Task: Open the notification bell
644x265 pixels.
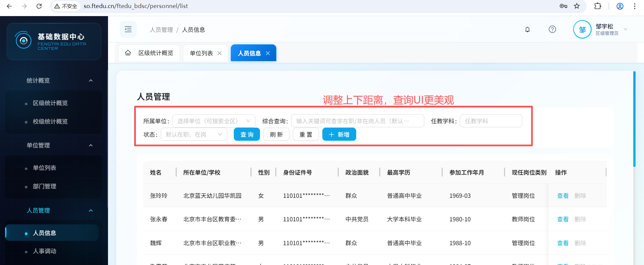Action: pyautogui.click(x=527, y=30)
